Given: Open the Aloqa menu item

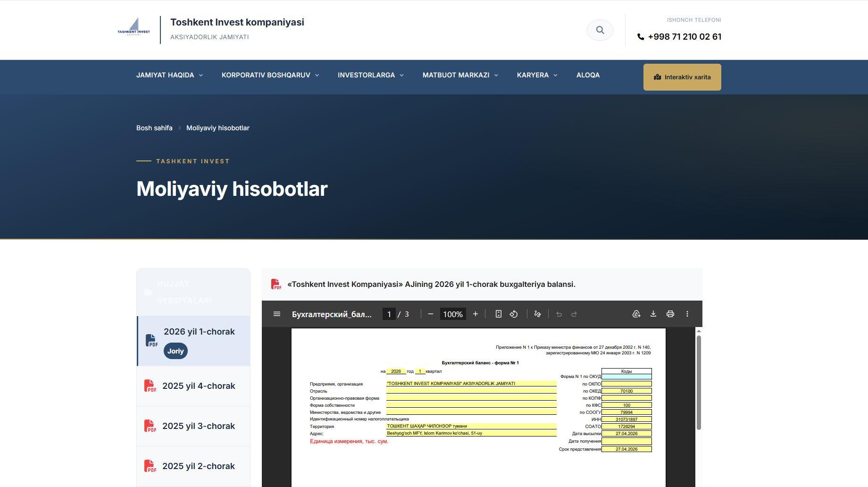Looking at the screenshot, I should point(588,75).
